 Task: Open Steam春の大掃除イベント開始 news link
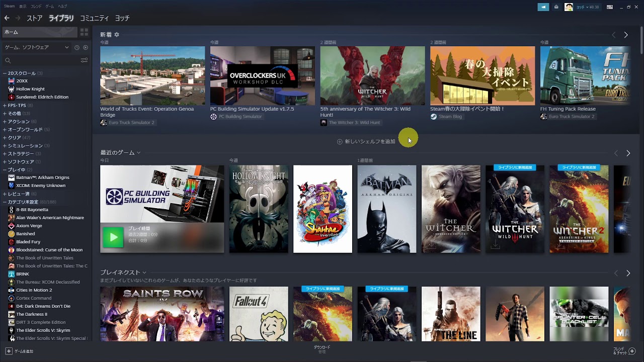coord(467,109)
